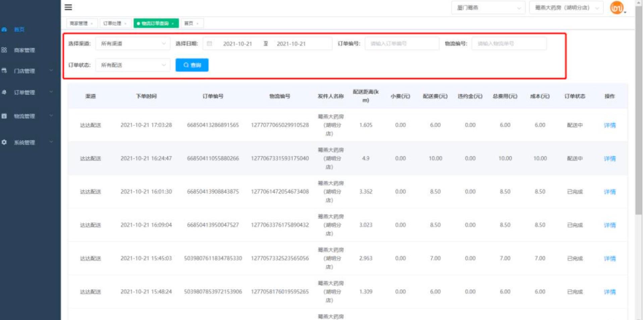
Task: Click the calendar icon in date picker
Action: [210, 44]
